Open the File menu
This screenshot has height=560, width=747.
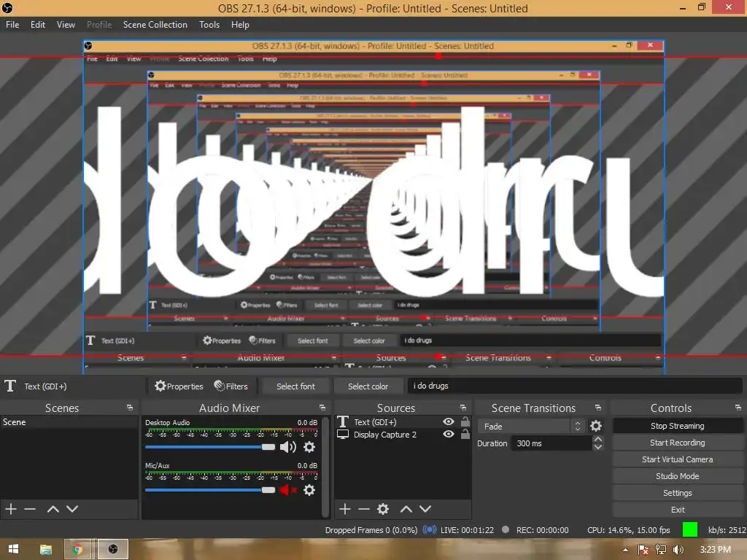coord(12,25)
